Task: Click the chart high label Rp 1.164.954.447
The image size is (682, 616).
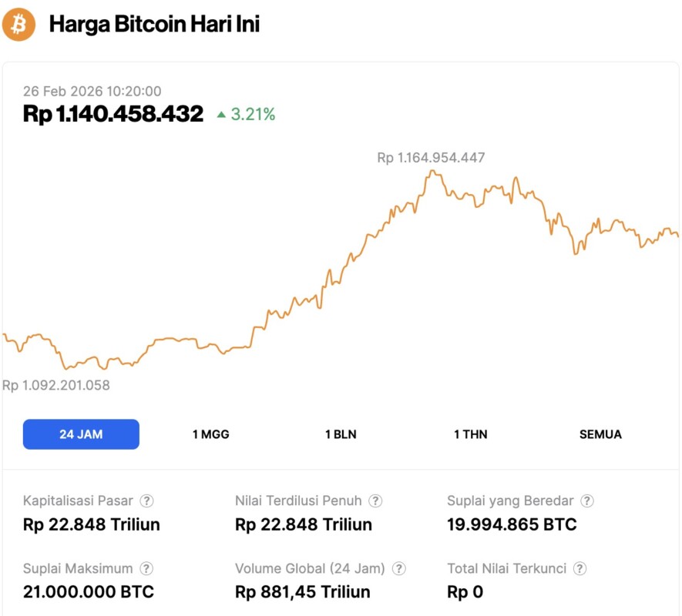Action: coord(431,158)
